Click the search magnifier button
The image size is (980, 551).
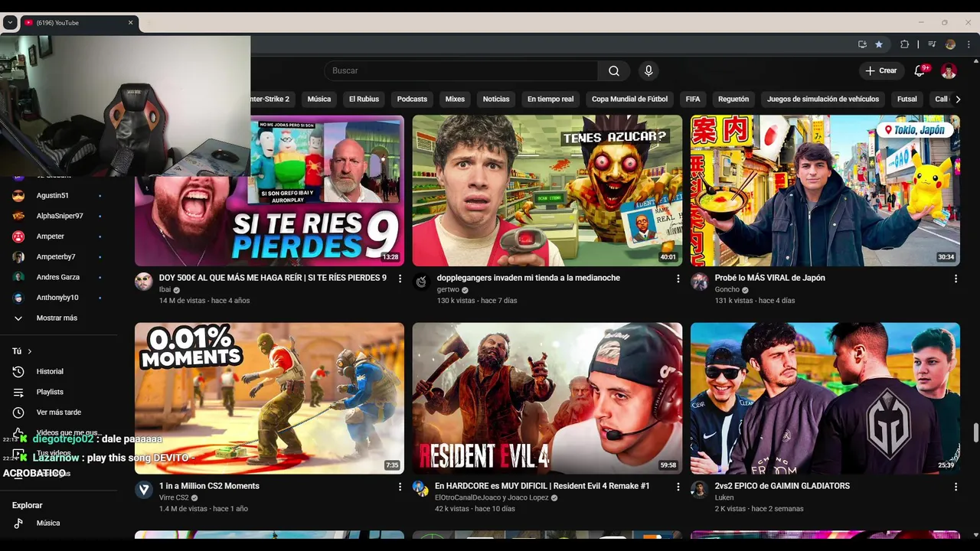614,70
